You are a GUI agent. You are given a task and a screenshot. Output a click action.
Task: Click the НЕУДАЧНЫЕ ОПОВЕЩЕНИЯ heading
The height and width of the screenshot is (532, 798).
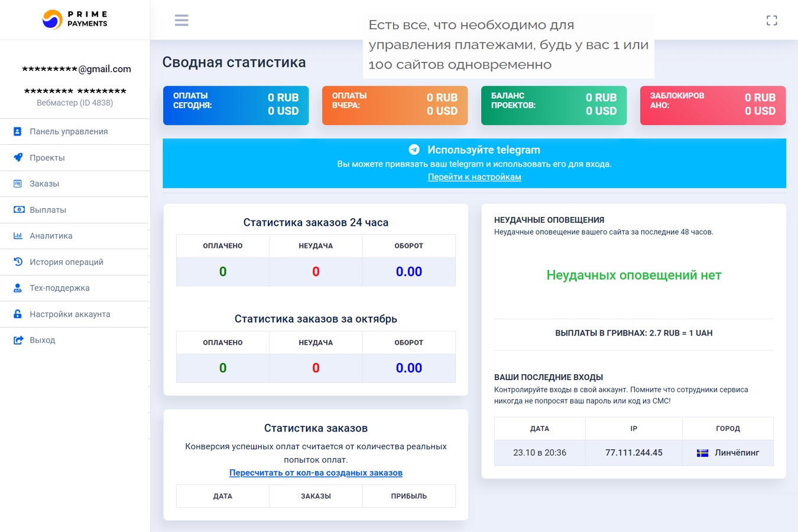coord(549,220)
